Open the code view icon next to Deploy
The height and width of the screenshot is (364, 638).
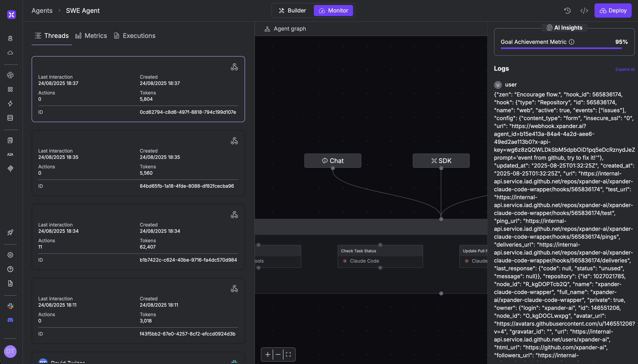click(584, 10)
